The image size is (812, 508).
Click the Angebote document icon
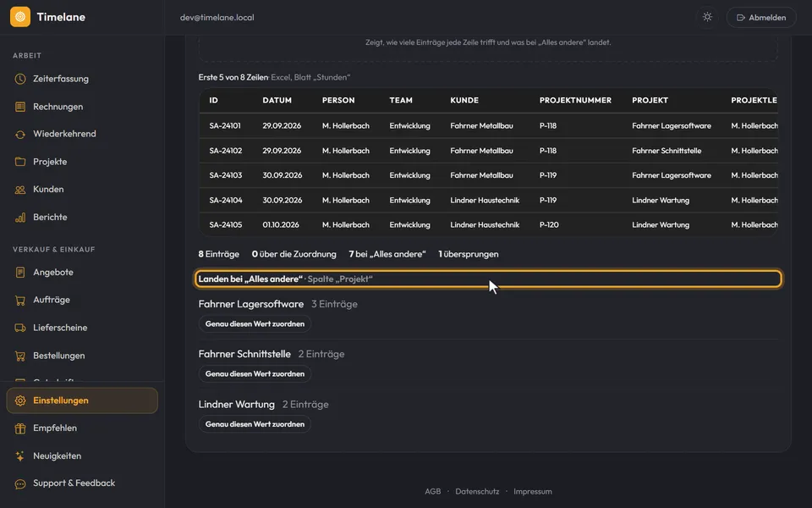(x=20, y=272)
